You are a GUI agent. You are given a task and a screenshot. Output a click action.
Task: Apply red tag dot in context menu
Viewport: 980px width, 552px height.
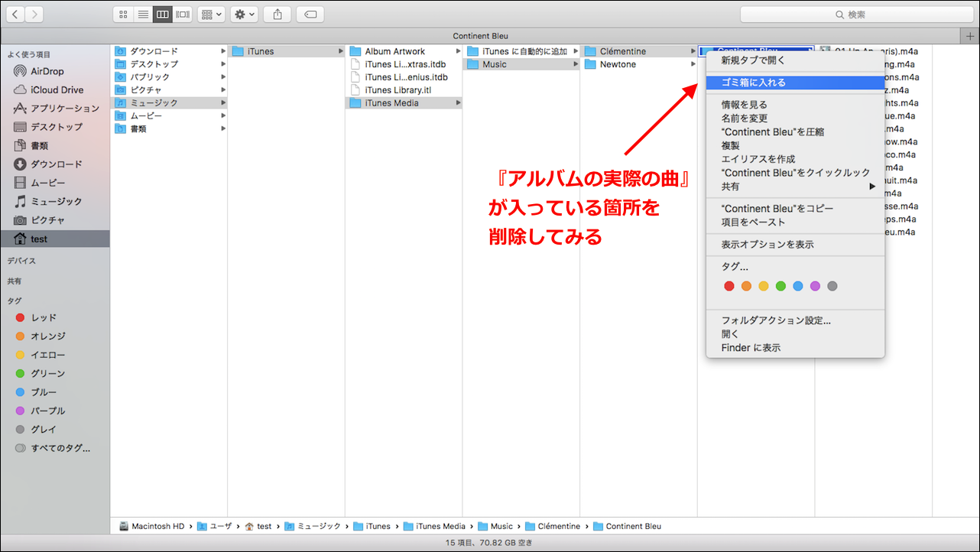click(729, 286)
